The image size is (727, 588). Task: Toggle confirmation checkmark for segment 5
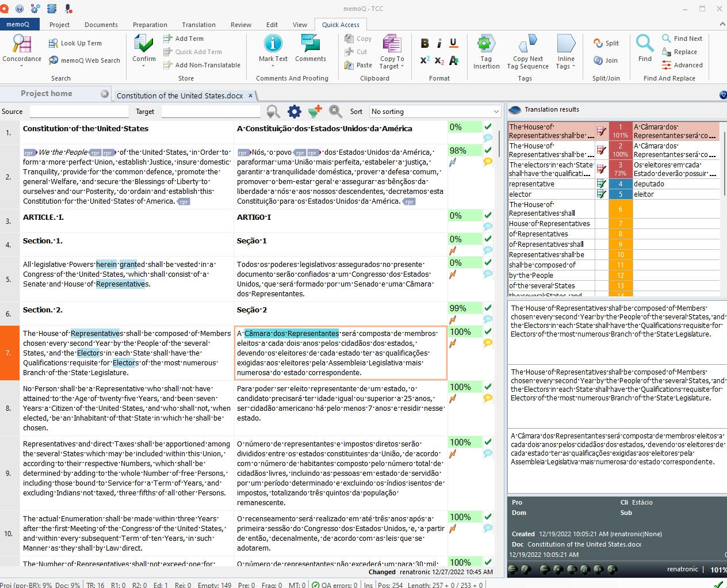click(x=488, y=262)
